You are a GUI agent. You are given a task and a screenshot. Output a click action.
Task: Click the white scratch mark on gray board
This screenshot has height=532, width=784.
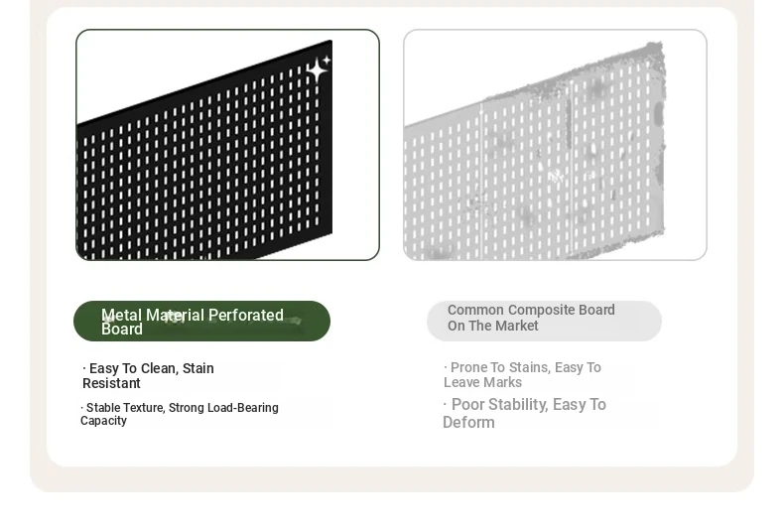click(556, 176)
